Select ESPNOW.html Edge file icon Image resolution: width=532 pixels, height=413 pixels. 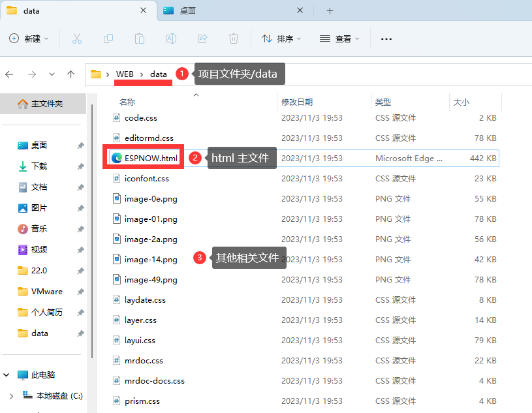[117, 158]
